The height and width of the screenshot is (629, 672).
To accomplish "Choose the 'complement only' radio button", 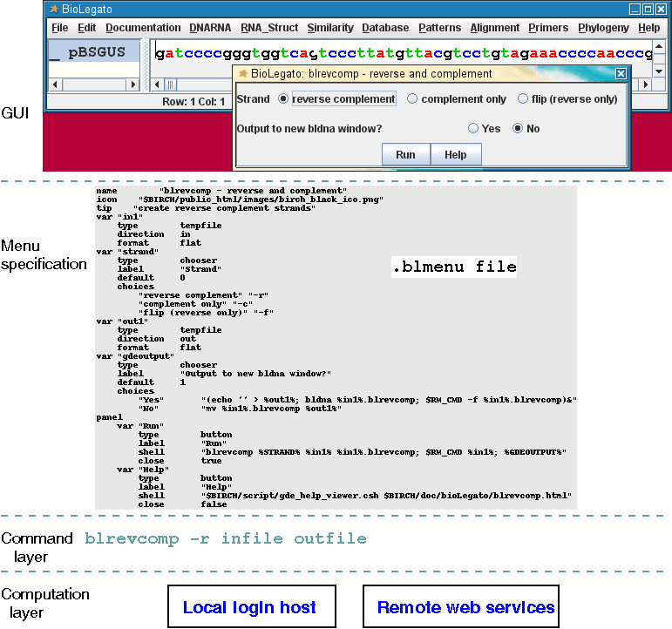I will coord(412,99).
